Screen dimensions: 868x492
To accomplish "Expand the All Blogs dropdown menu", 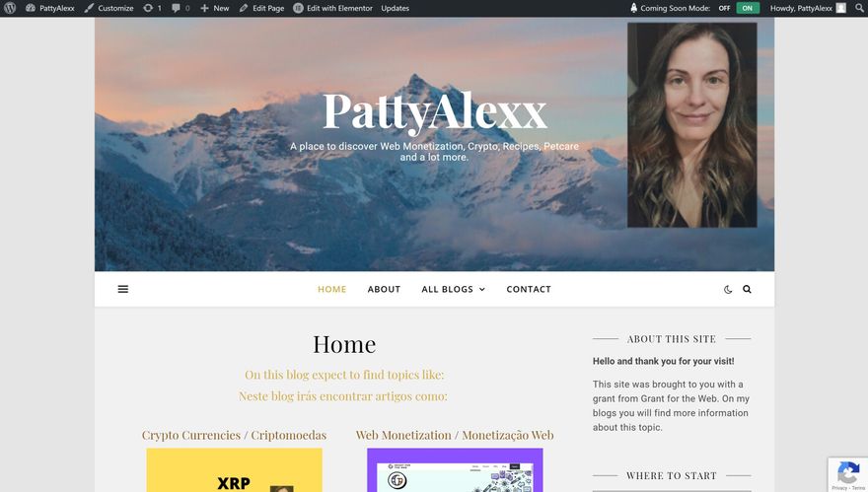I will click(454, 289).
